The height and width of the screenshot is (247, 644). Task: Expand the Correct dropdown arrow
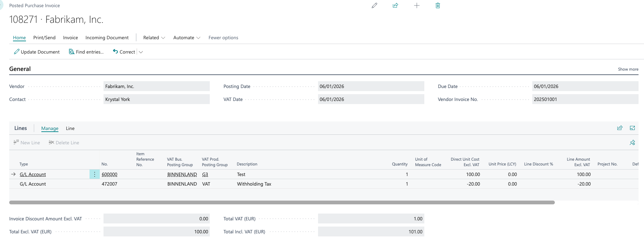[x=141, y=52]
